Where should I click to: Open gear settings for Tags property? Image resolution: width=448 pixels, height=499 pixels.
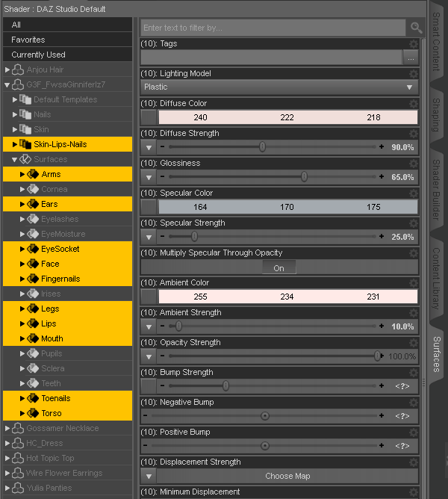coord(414,44)
